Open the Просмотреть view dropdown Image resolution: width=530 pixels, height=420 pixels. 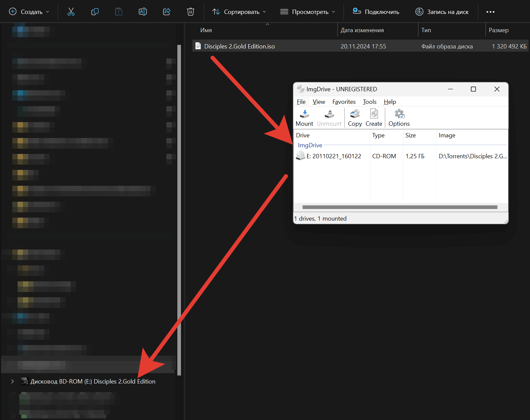click(x=308, y=12)
